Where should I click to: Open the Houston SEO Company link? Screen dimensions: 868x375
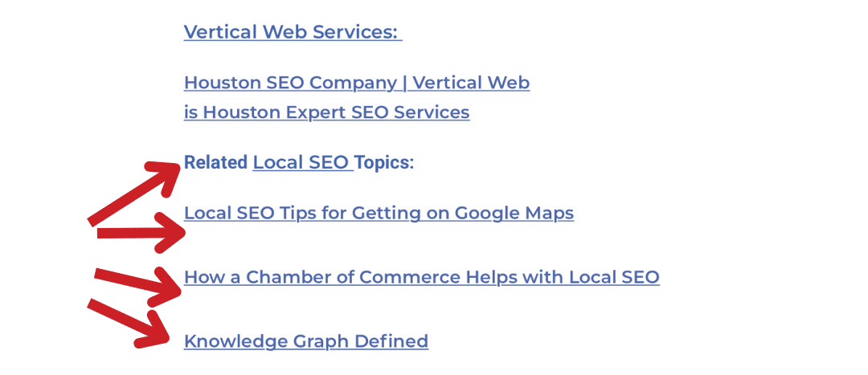point(357,83)
